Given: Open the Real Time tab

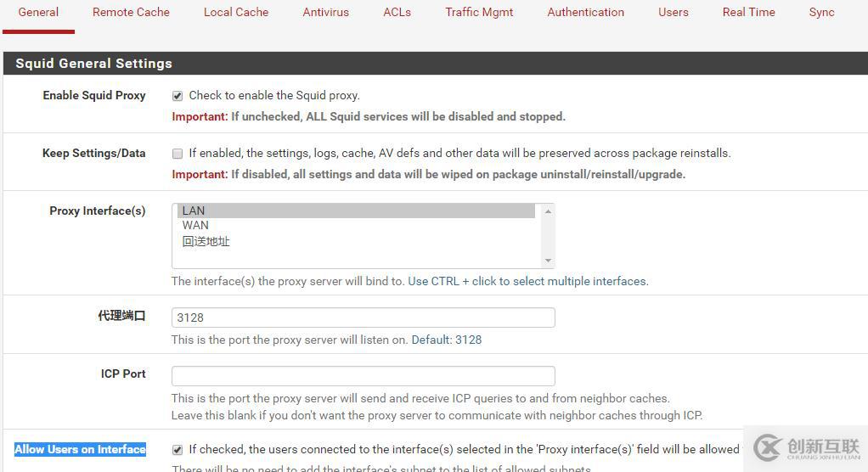Looking at the screenshot, I should point(748,12).
